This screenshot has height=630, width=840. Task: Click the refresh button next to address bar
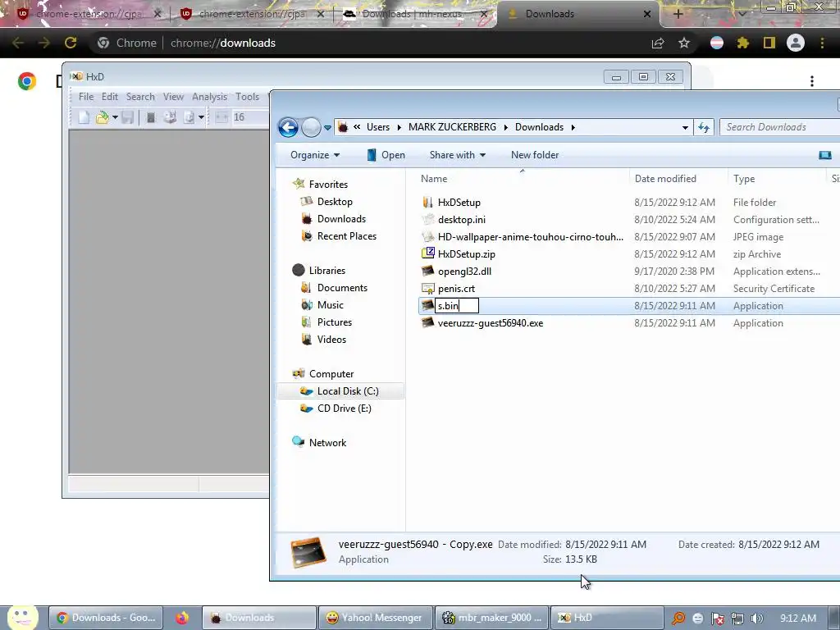pos(704,127)
